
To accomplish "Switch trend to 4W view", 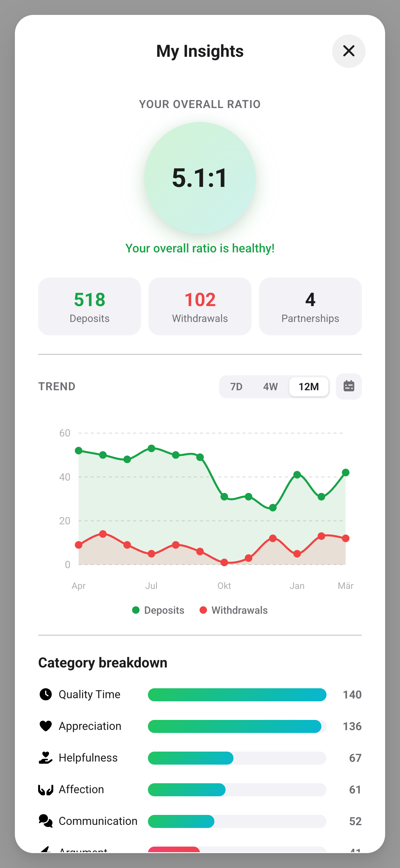I will tap(270, 387).
